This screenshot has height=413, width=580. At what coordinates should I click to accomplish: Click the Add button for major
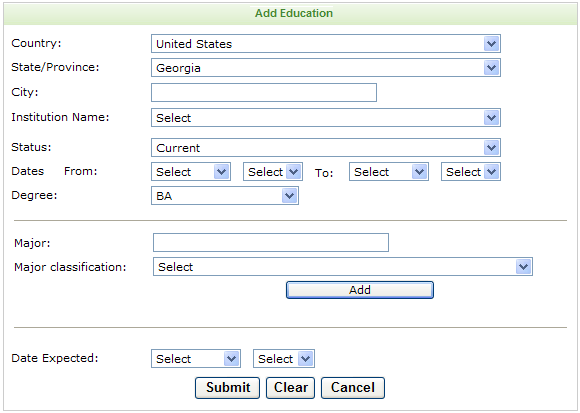[x=360, y=290]
